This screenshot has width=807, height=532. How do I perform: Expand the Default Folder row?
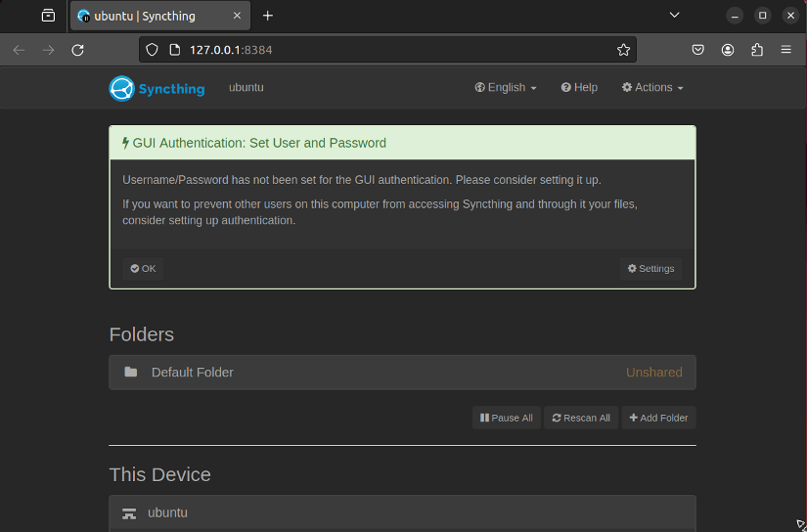(x=402, y=372)
